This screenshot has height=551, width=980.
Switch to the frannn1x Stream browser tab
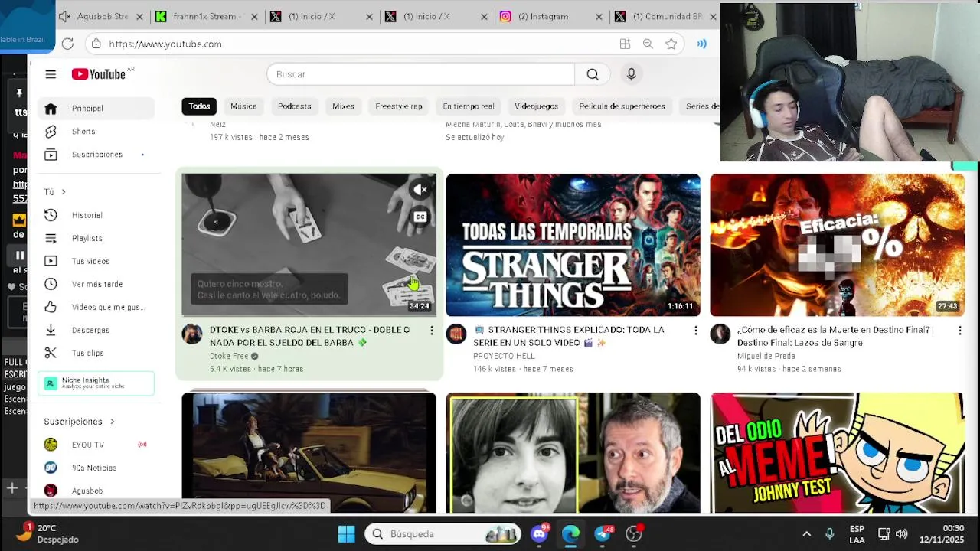(207, 16)
